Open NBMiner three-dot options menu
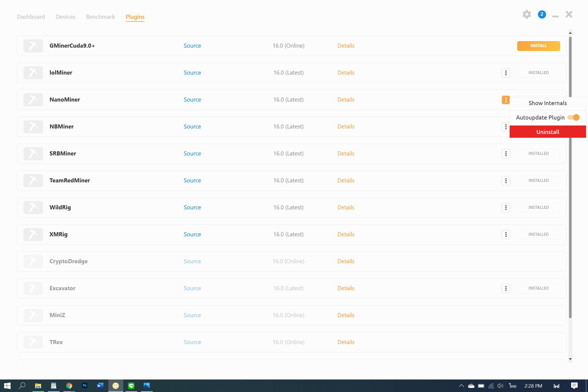The image size is (588, 392). pyautogui.click(x=506, y=127)
